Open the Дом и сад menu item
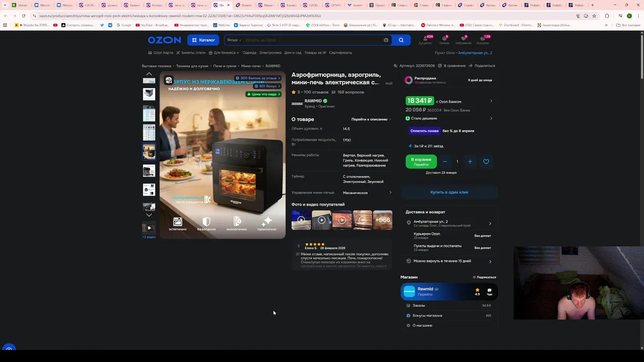The width and height of the screenshot is (644, 362). tap(293, 53)
